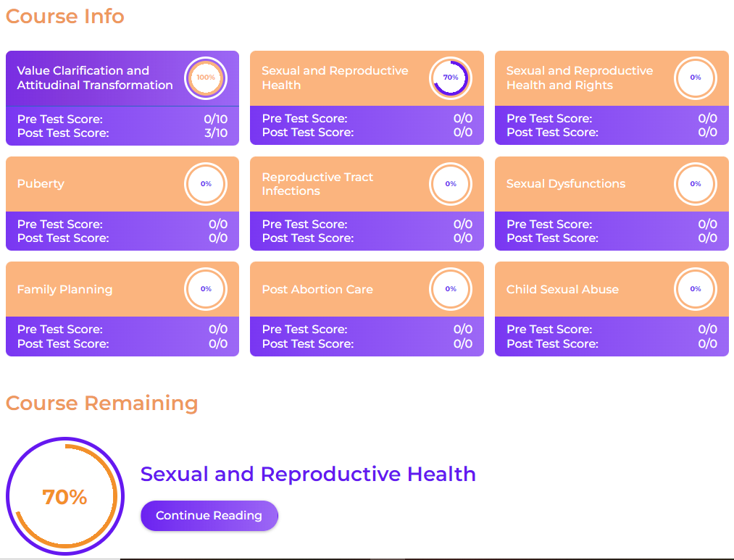
Task: Click the Child Sexual Abuse progress circle
Action: coord(695,289)
